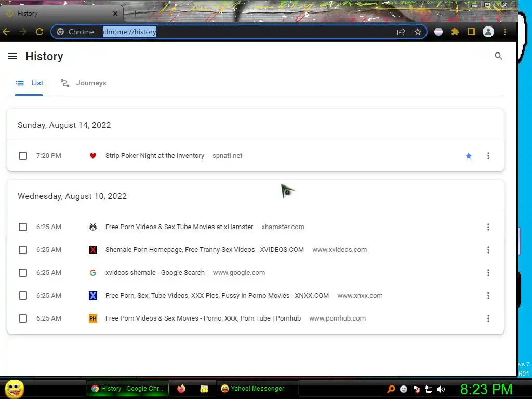Click the www.pornhub.com domain text
The image size is (532, 399).
pos(338,318)
